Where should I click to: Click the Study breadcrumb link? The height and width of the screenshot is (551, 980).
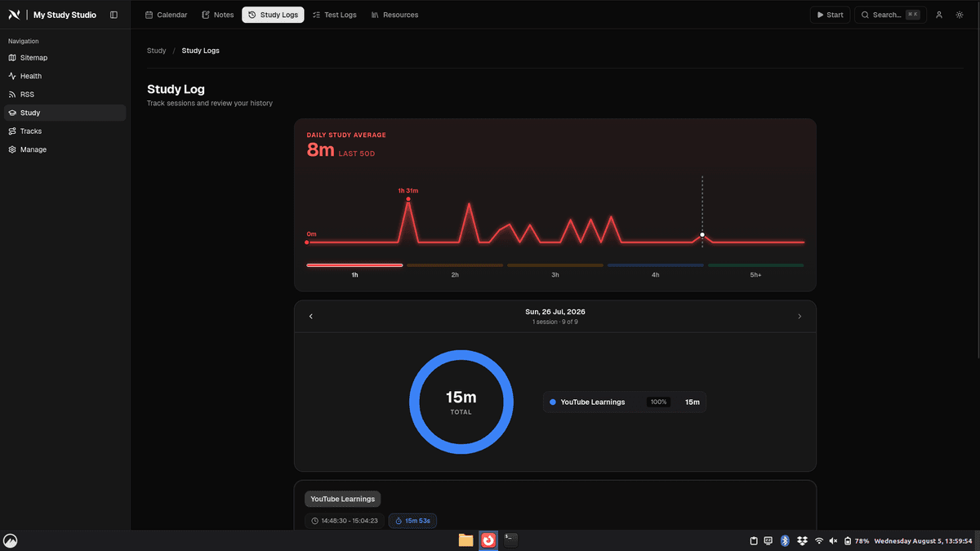156,51
